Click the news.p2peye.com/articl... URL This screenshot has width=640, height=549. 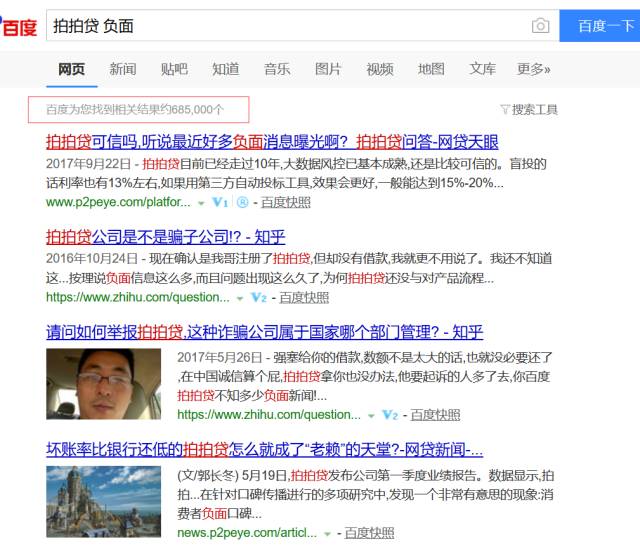(x=247, y=533)
